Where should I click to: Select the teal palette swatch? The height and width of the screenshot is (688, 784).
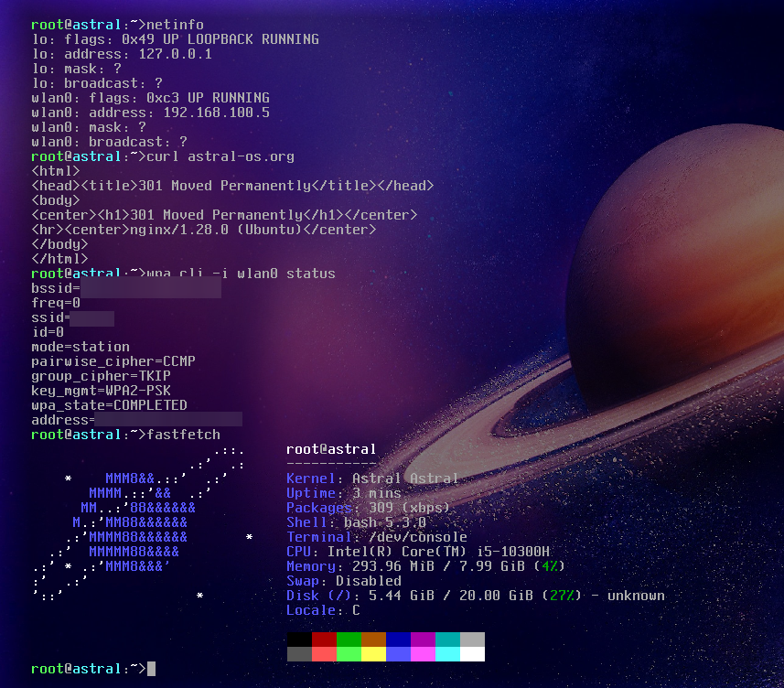click(448, 640)
